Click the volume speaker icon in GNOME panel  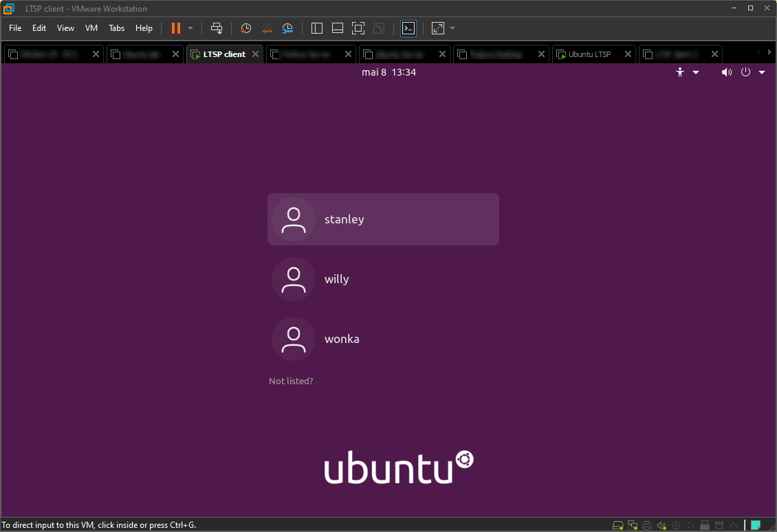726,72
